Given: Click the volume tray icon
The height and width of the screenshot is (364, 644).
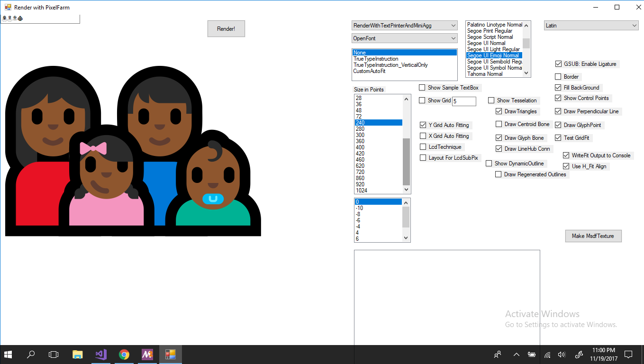Looking at the screenshot, I should 562,355.
